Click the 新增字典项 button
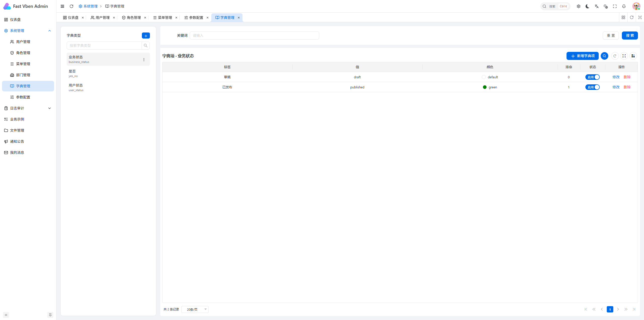Viewport: 644px width, 320px height. tap(583, 56)
